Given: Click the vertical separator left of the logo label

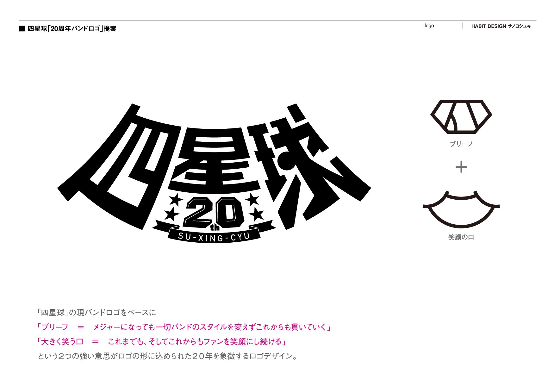Looking at the screenshot, I should [x=395, y=26].
